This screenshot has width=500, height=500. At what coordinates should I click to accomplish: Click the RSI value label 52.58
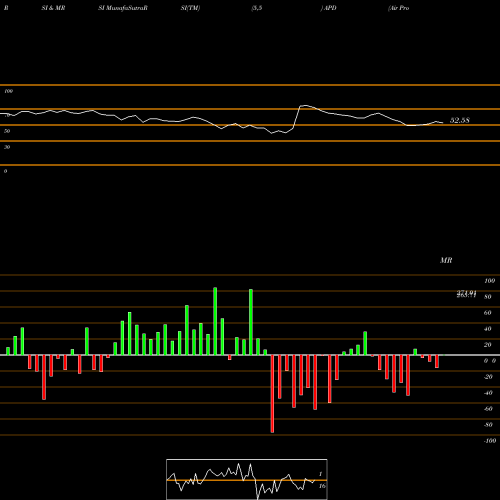pyautogui.click(x=460, y=120)
